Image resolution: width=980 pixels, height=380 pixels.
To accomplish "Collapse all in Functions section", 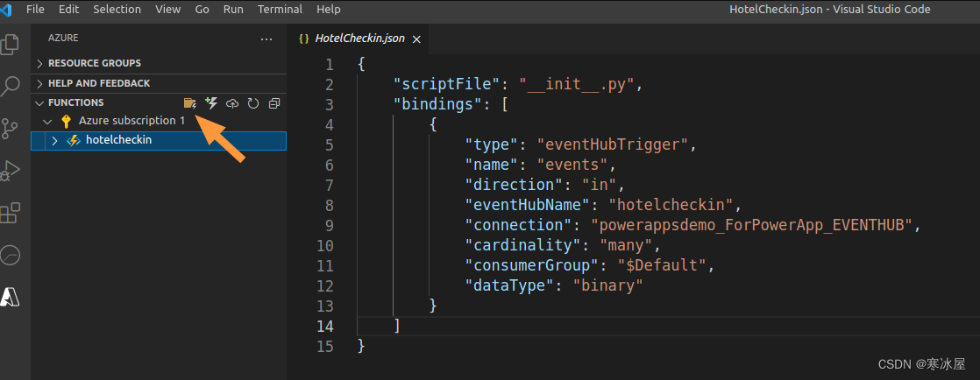I will (x=273, y=103).
